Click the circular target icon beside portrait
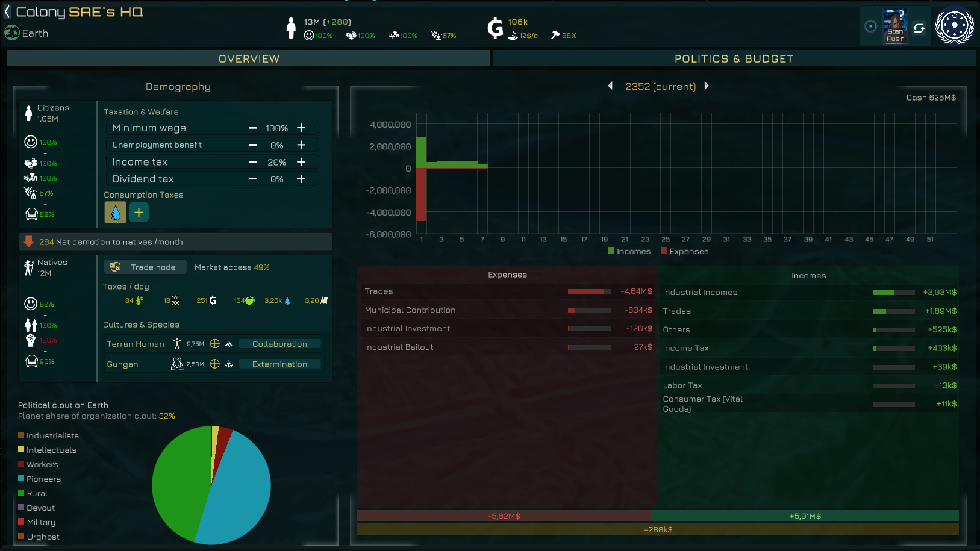Image resolution: width=980 pixels, height=551 pixels. point(870,26)
